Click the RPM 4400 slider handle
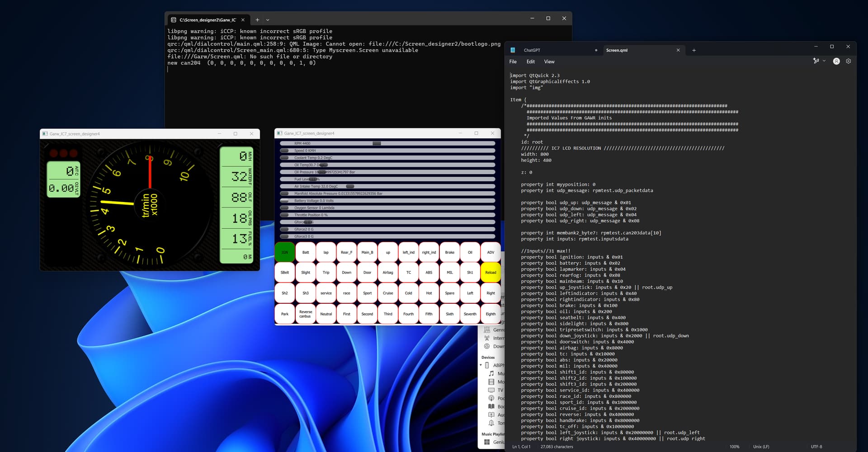 tap(377, 143)
